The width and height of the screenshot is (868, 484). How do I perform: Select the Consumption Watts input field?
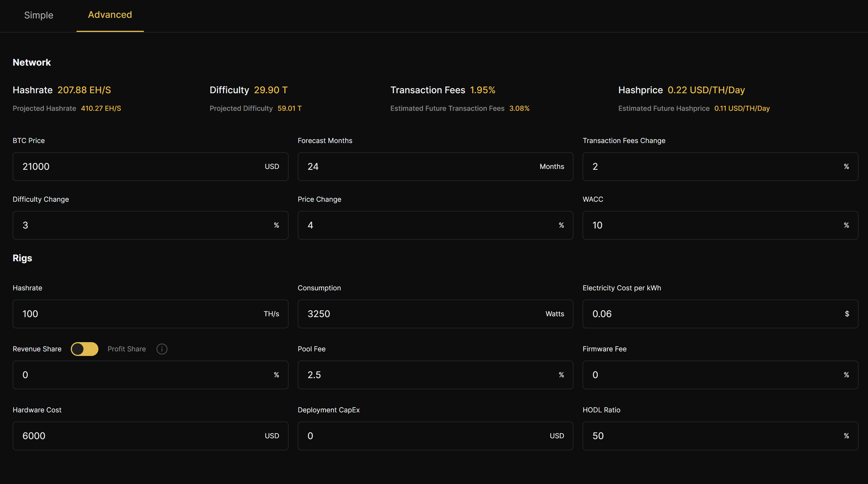pyautogui.click(x=435, y=313)
